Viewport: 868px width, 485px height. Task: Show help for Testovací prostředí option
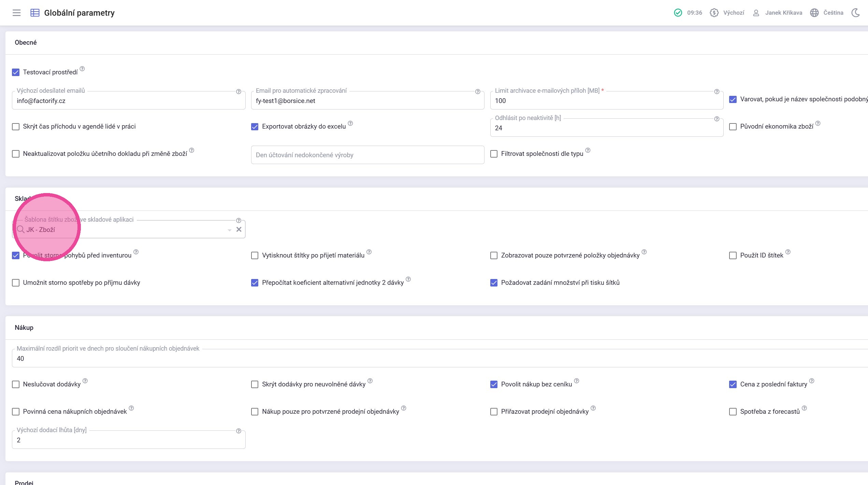[x=82, y=69]
